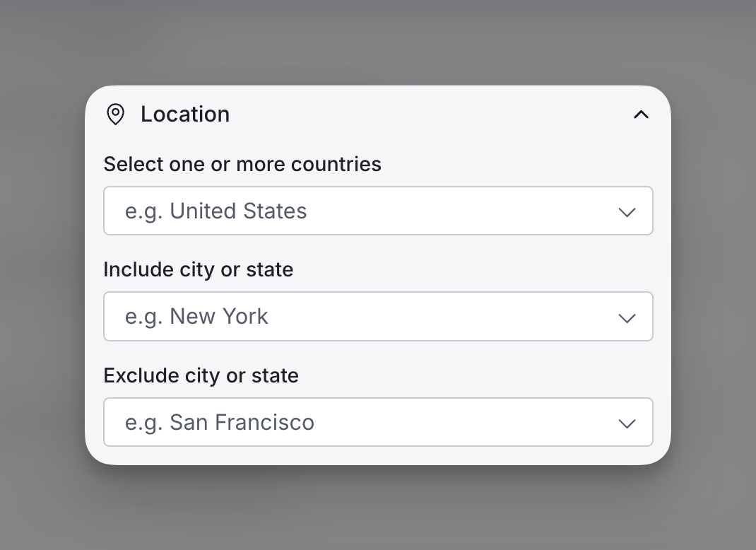This screenshot has height=550, width=756.
Task: Click 'Select one or more countries' label
Action: pyautogui.click(x=242, y=164)
